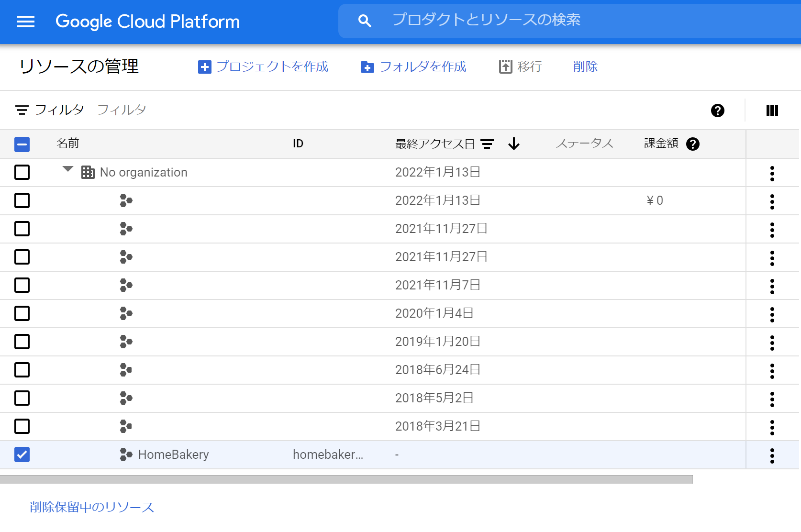Click the 課金額 help icon
The image size is (801, 532).
pyautogui.click(x=692, y=144)
